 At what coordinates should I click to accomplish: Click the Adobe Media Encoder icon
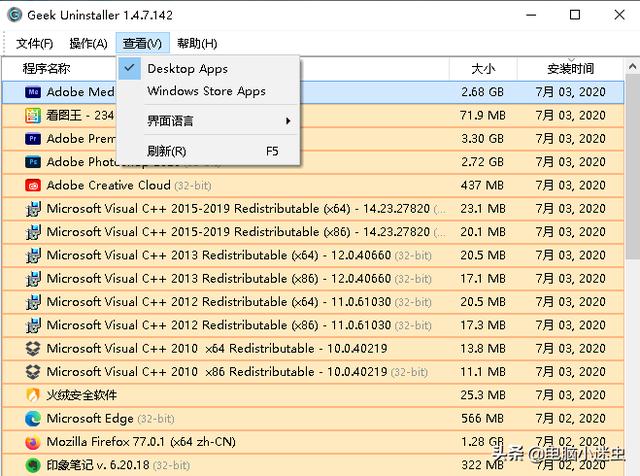(33, 92)
